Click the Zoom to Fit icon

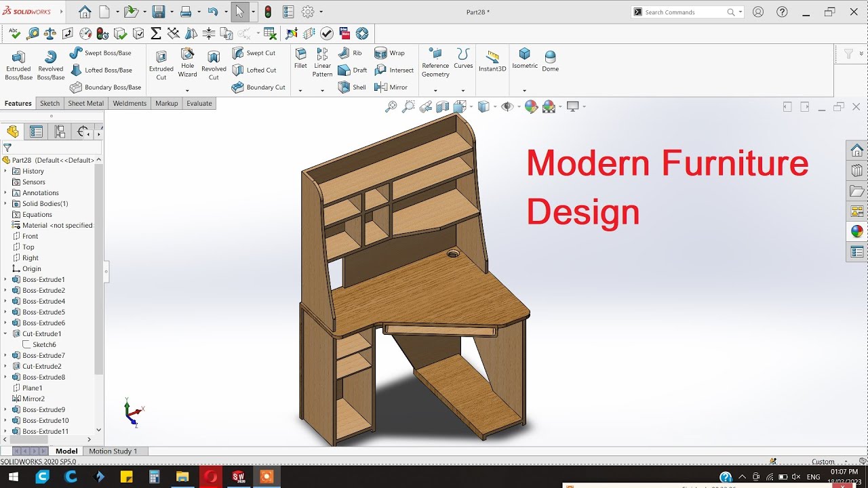391,106
